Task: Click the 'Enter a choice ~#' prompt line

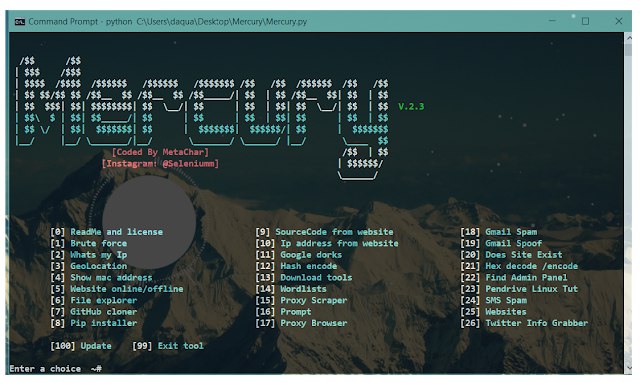Action: pyautogui.click(x=56, y=369)
